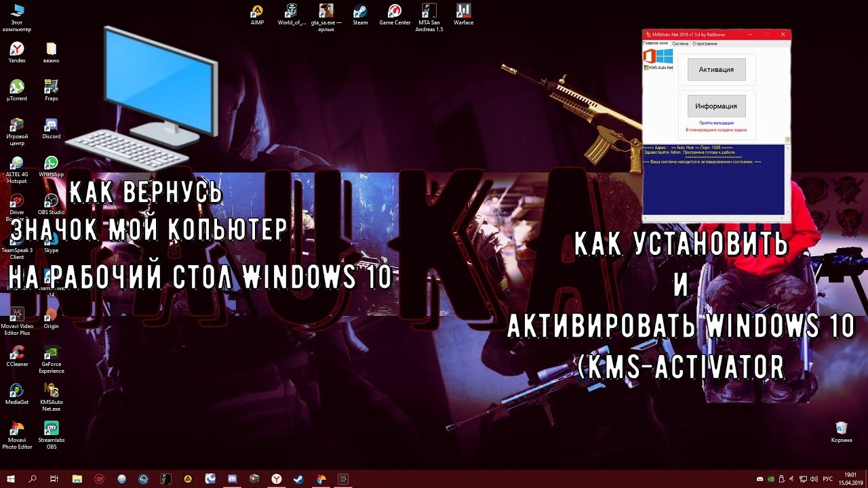868x488 pixels.
Task: Switch to AIMP in the taskbar
Action: (x=188, y=479)
